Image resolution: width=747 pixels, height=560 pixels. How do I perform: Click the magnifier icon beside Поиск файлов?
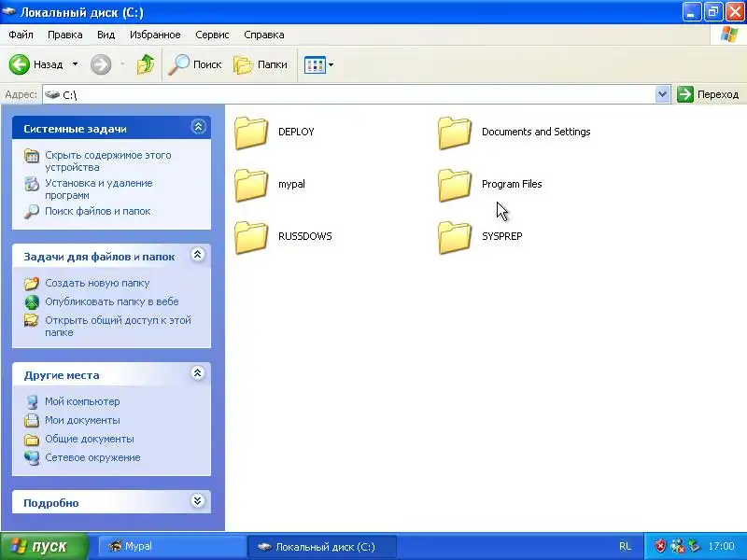tap(32, 212)
